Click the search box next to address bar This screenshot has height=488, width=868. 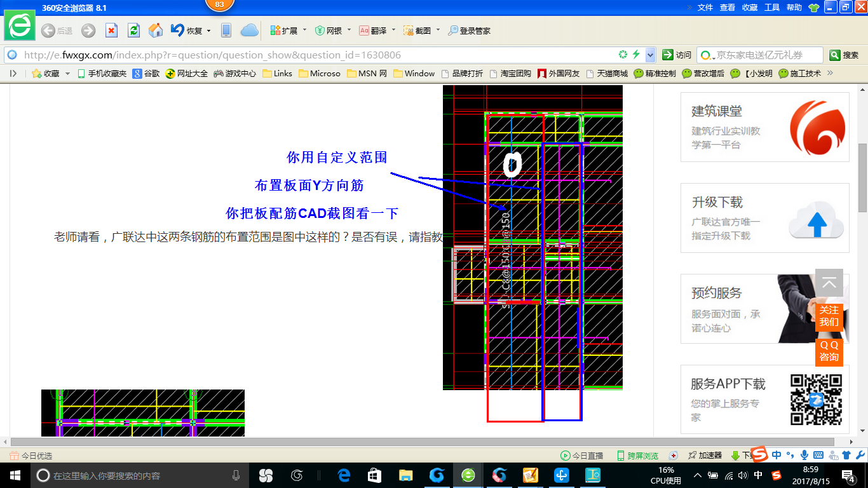click(x=760, y=55)
